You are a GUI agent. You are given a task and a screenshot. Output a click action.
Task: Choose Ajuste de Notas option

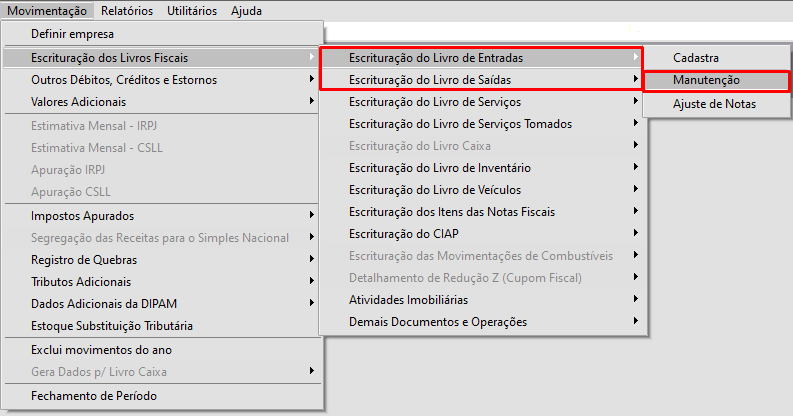717,104
